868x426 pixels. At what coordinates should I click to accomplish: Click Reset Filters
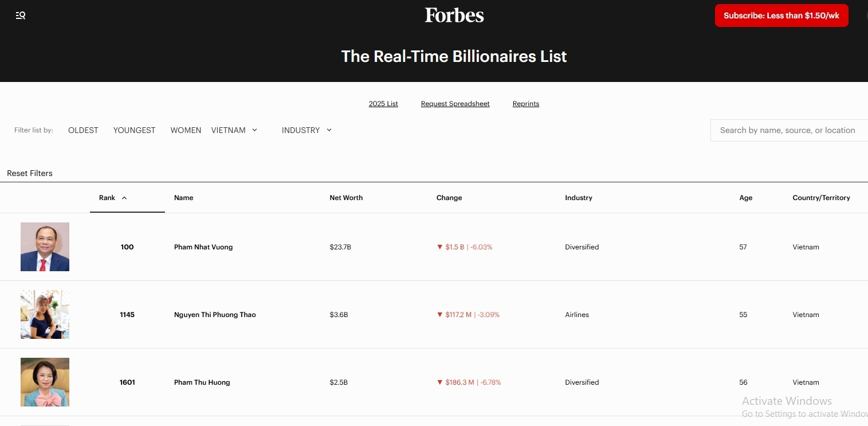[x=30, y=173]
